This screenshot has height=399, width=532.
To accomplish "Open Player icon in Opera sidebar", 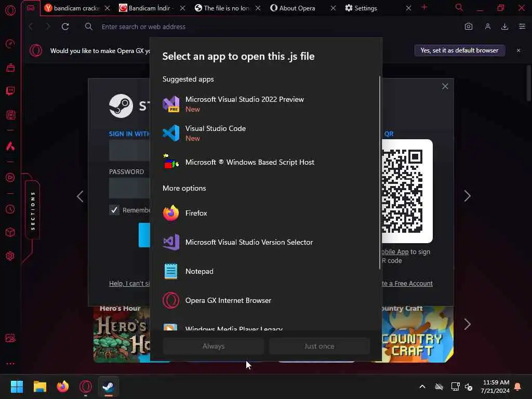I will [x=10, y=178].
